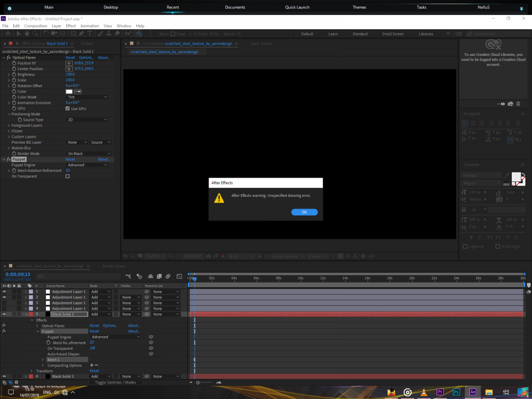Select the Zoom magnifier tool

35,34
